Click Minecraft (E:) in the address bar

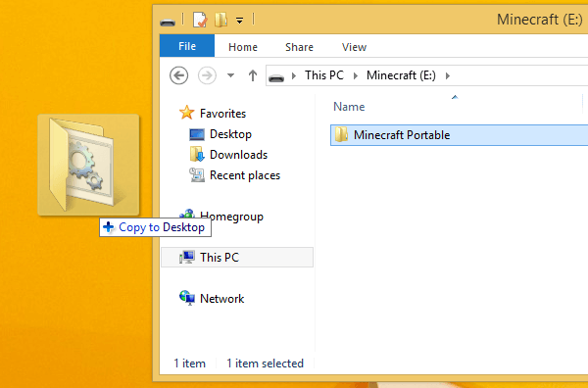(401, 75)
